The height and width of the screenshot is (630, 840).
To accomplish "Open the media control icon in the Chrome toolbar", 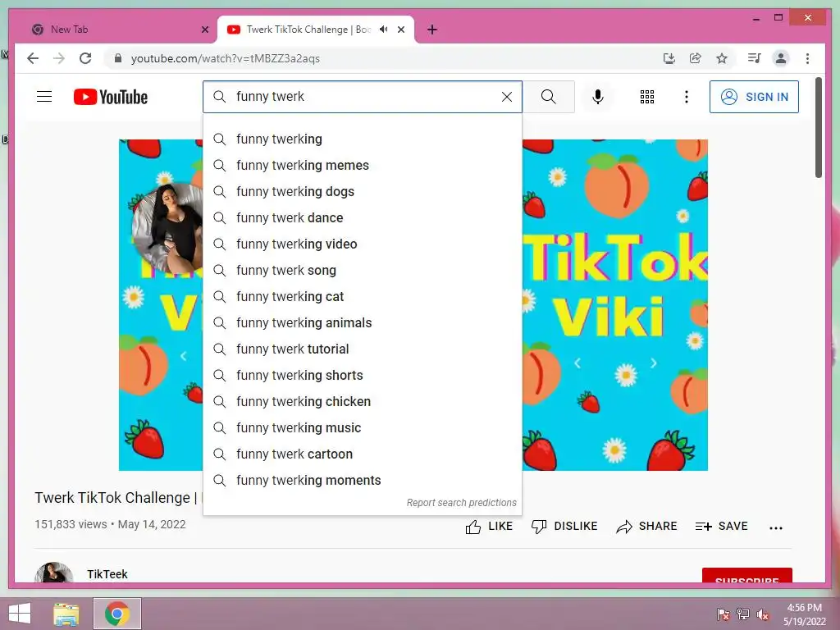I will 755,58.
